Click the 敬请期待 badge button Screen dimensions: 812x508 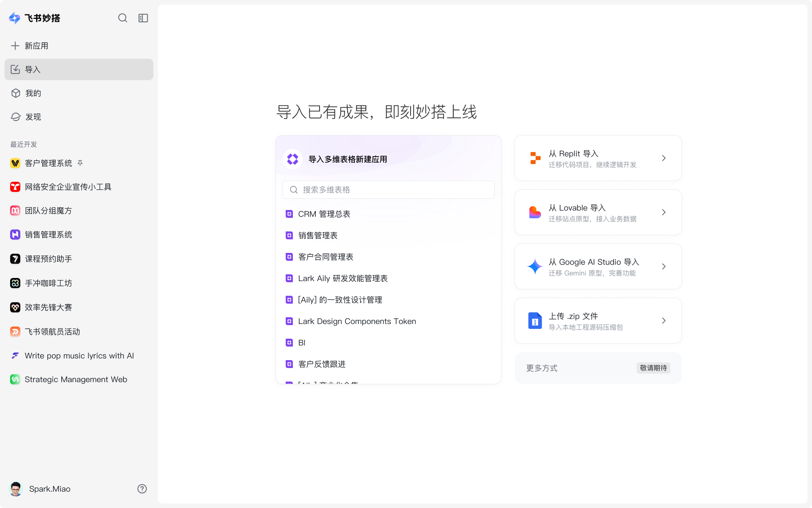pyautogui.click(x=653, y=368)
